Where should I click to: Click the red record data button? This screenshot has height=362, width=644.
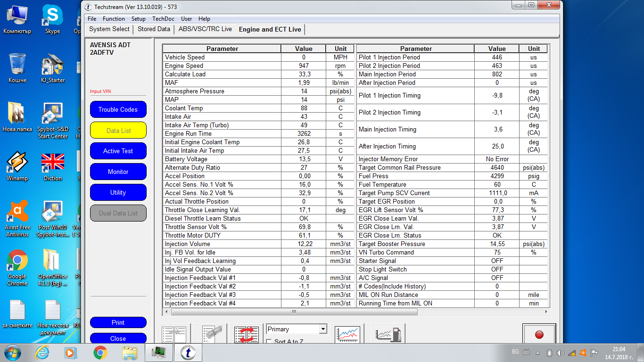coord(539,334)
